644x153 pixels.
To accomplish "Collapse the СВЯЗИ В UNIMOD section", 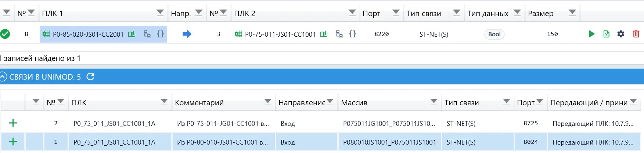I will pos(3,77).
